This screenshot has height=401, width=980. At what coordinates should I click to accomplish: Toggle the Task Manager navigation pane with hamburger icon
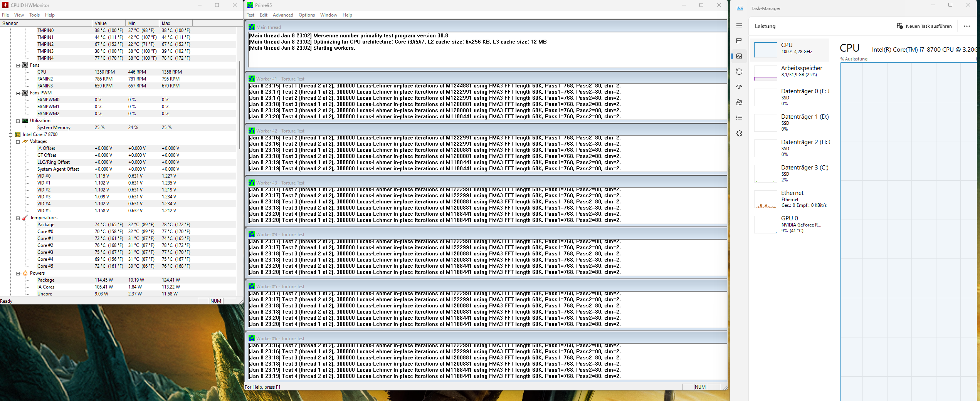[x=739, y=25]
